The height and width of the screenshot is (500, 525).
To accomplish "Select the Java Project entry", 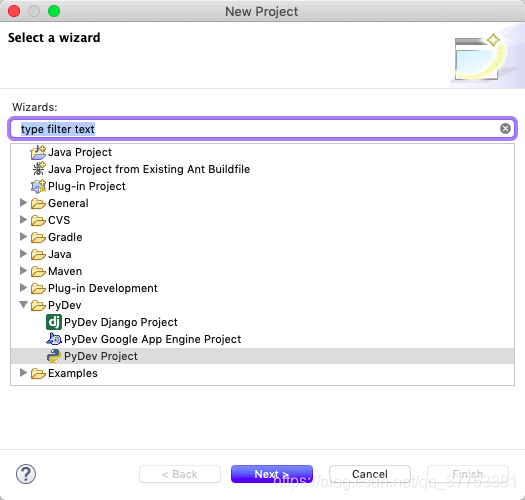I will pyautogui.click(x=80, y=152).
